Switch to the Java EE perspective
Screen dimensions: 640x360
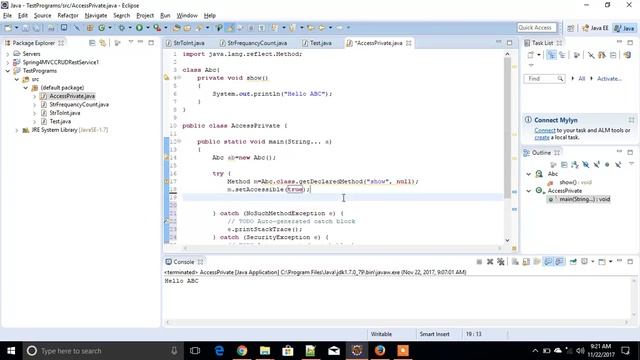pyautogui.click(x=595, y=28)
